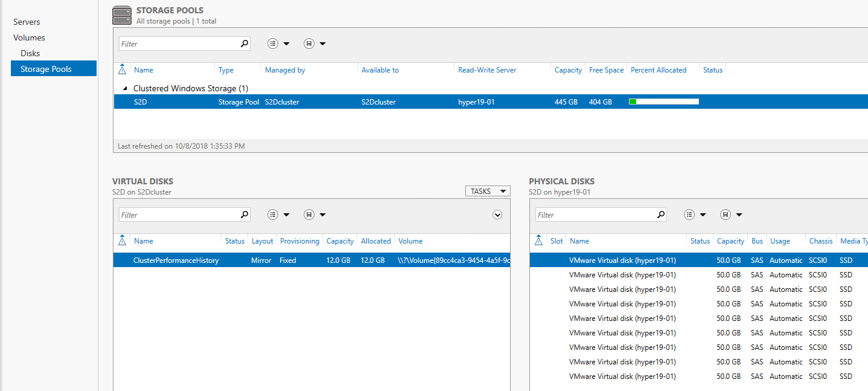Sort storage pools by Type column
This screenshot has height=391, width=868.
pos(226,70)
